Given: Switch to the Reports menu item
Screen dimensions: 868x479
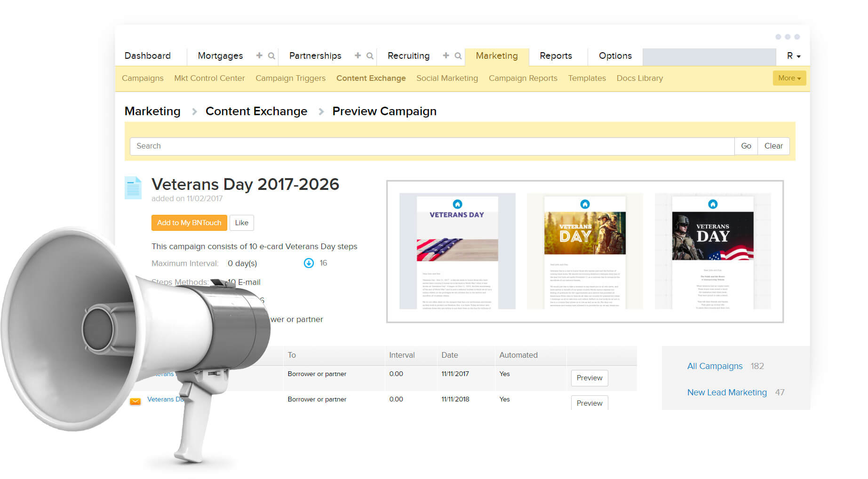Looking at the screenshot, I should (x=556, y=55).
